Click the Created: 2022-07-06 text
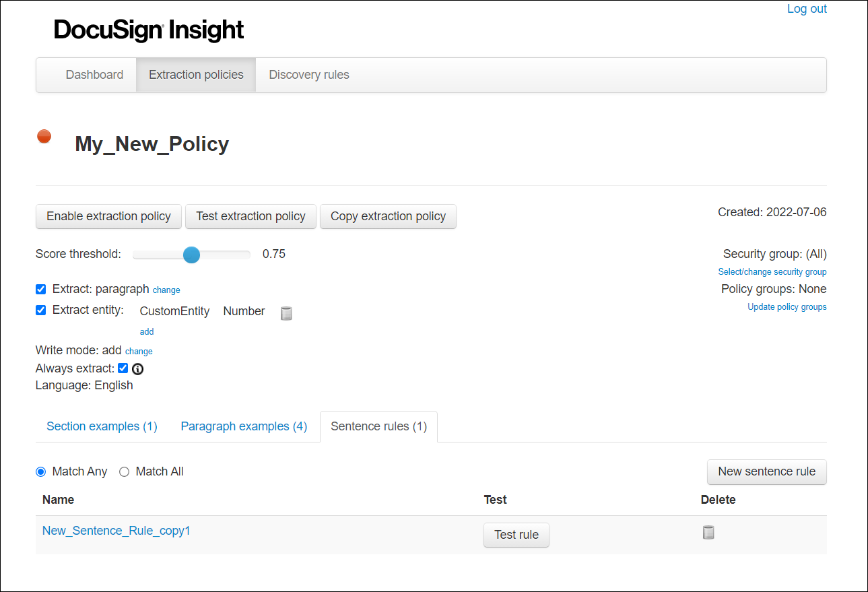This screenshot has width=868, height=592. click(x=772, y=212)
